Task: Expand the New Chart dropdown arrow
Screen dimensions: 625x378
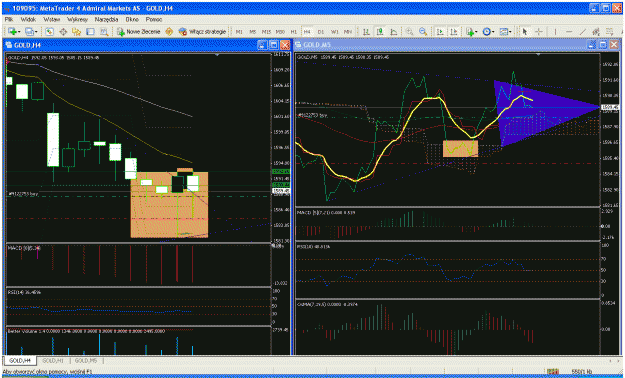Action: [x=19, y=32]
